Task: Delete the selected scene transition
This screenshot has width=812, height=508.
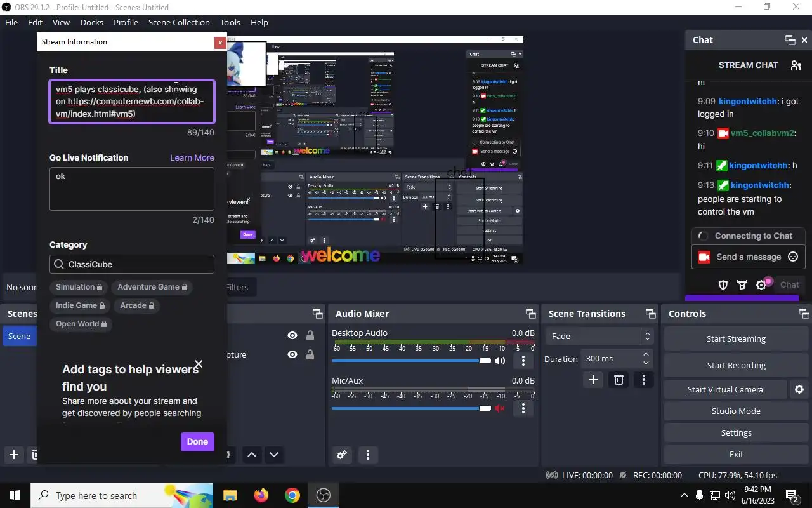Action: pyautogui.click(x=619, y=380)
